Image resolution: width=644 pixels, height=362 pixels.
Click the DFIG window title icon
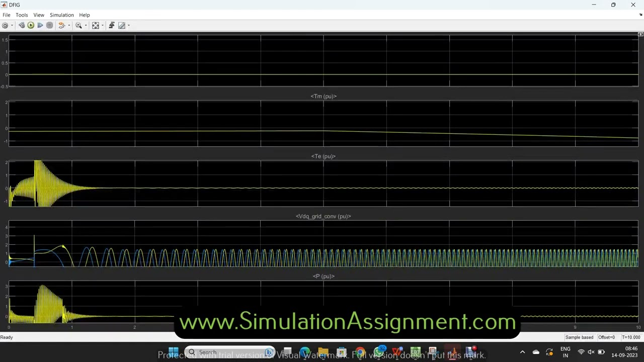(x=5, y=5)
